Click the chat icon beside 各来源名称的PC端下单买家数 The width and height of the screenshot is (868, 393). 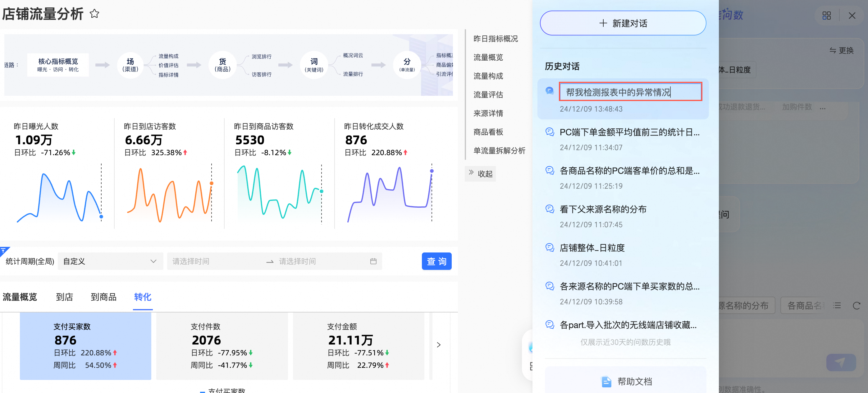tap(550, 286)
